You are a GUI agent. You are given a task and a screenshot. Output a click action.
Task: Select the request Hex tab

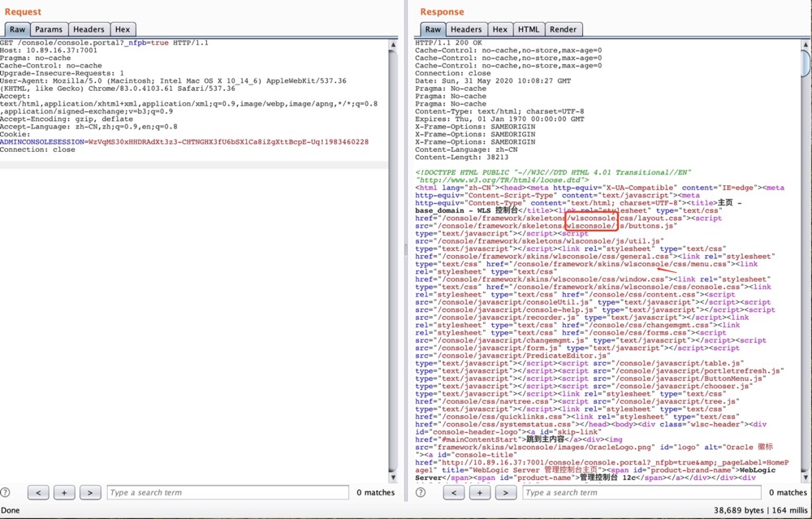click(122, 29)
